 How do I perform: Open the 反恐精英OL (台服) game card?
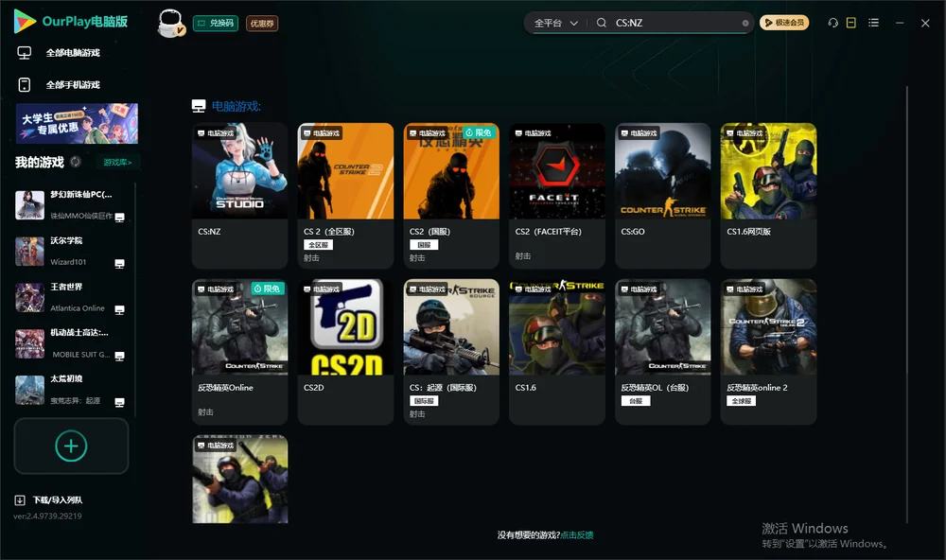[663, 352]
